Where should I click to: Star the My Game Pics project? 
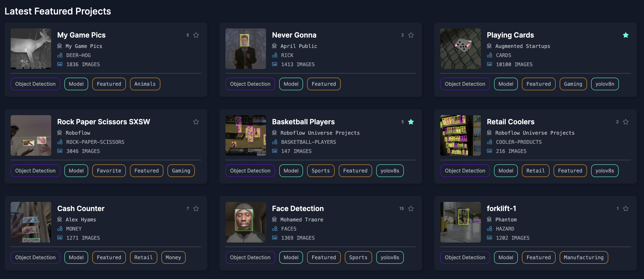pyautogui.click(x=196, y=35)
